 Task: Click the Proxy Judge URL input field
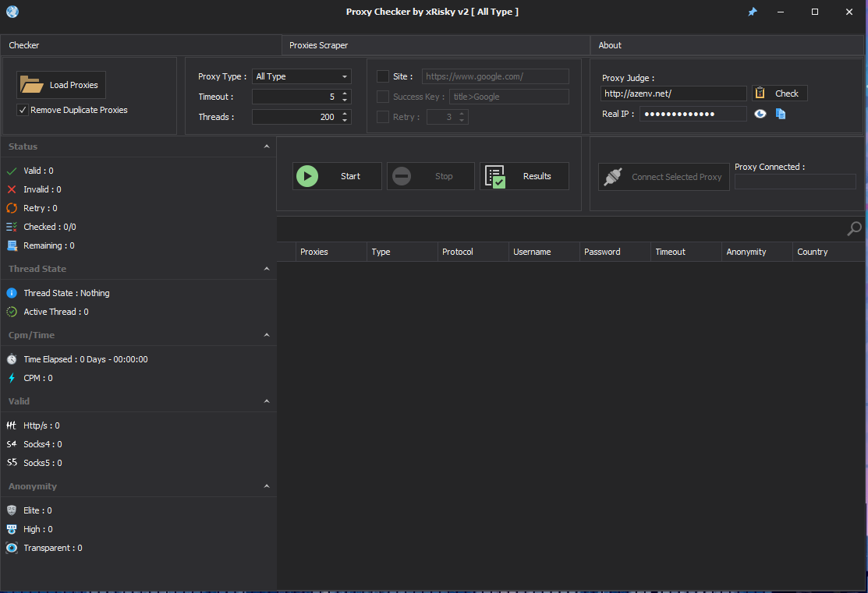click(674, 94)
